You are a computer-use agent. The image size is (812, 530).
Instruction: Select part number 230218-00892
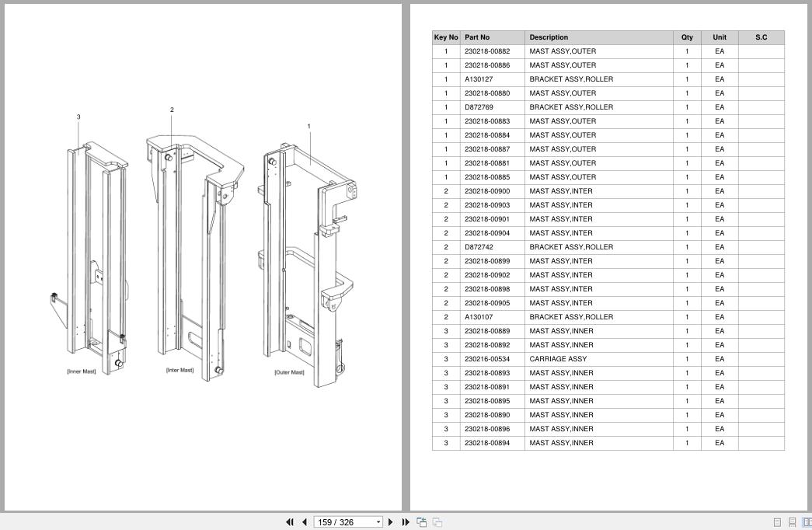[486, 345]
